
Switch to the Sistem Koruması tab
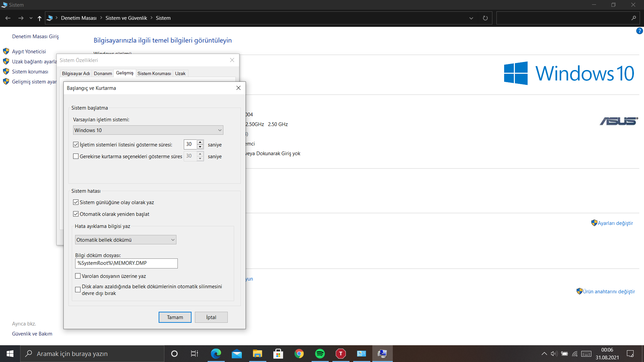coord(154,73)
